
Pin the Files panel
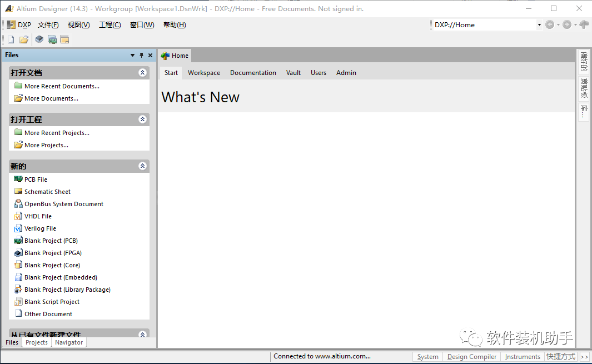[x=141, y=55]
